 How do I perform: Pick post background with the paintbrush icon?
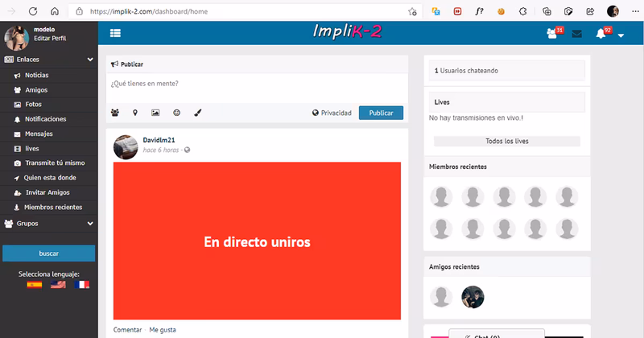tap(197, 113)
